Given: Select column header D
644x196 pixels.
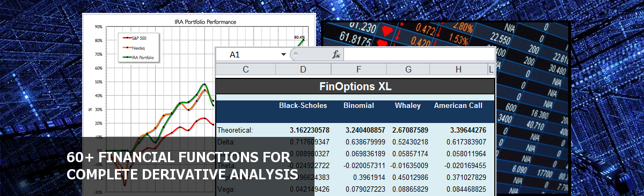Looking at the screenshot, I should 303,69.
